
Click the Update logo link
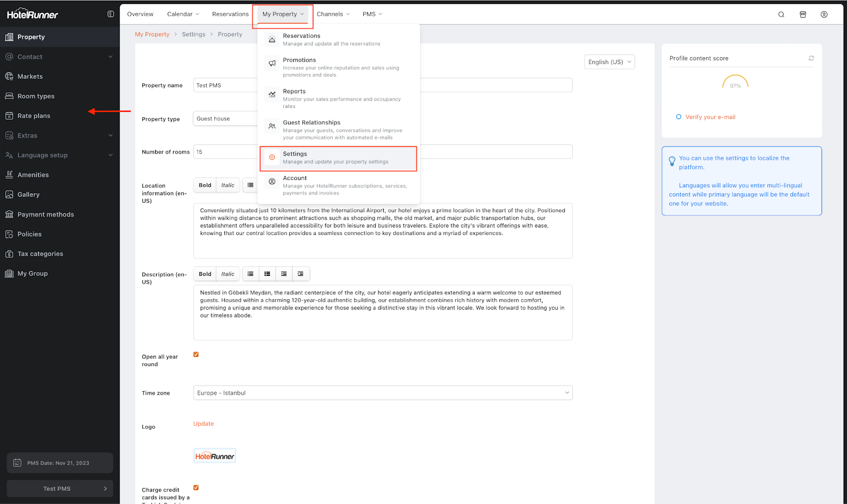(203, 424)
